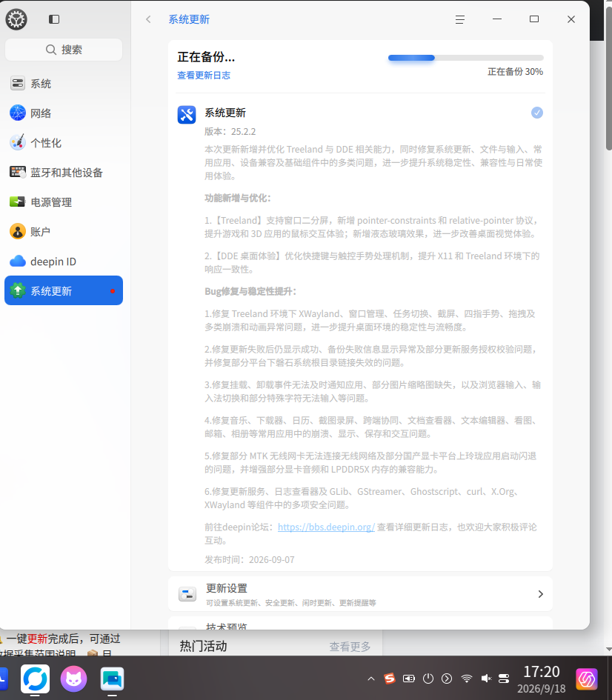This screenshot has width=612, height=700.
Task: Select 个性化 in the sidebar
Action: point(64,143)
